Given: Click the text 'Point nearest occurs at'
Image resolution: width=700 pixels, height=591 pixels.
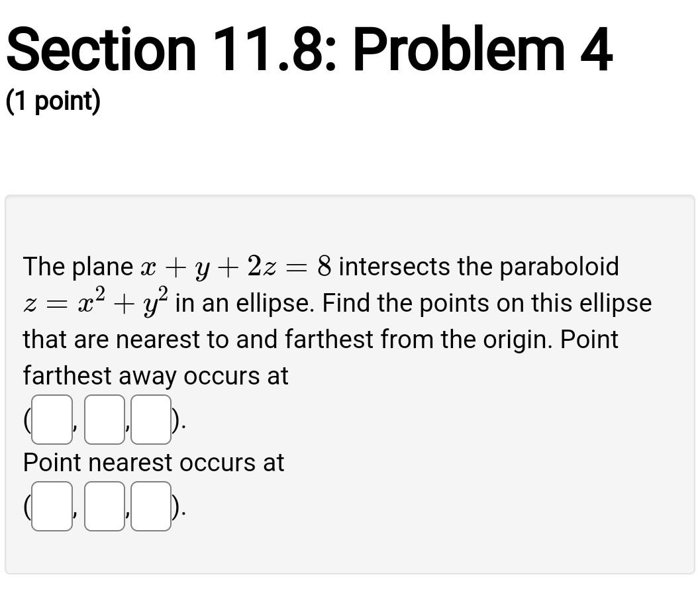Looking at the screenshot, I should click(x=153, y=463).
